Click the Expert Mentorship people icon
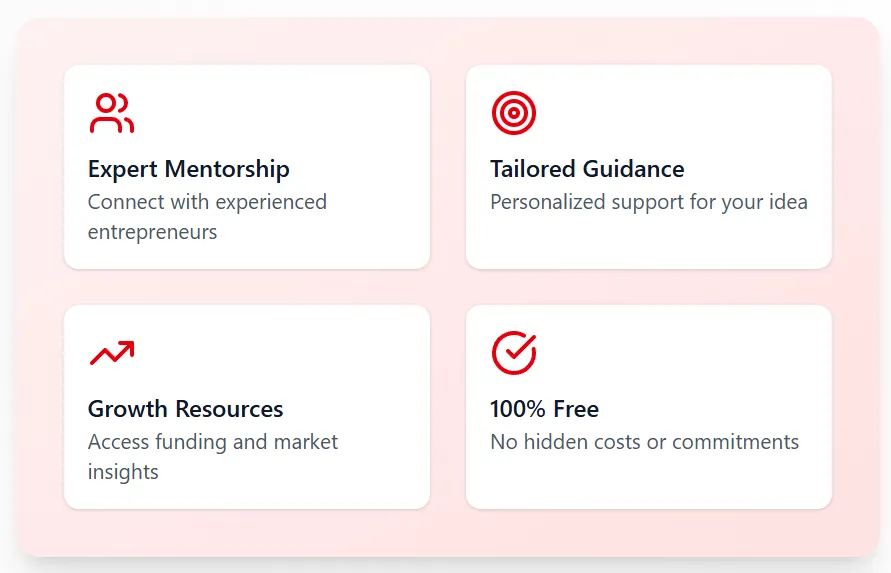Viewport: 891px width, 573px height. [x=111, y=113]
